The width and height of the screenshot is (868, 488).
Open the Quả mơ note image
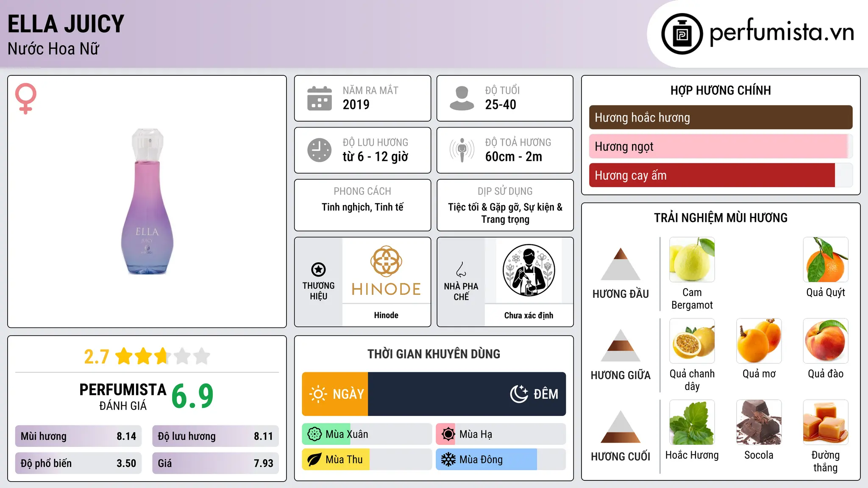click(x=759, y=341)
